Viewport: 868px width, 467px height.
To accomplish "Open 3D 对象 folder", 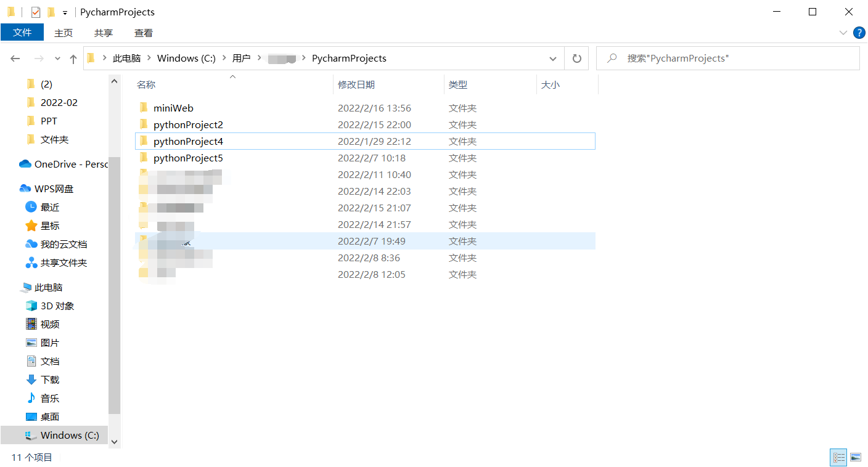I will coord(50,306).
